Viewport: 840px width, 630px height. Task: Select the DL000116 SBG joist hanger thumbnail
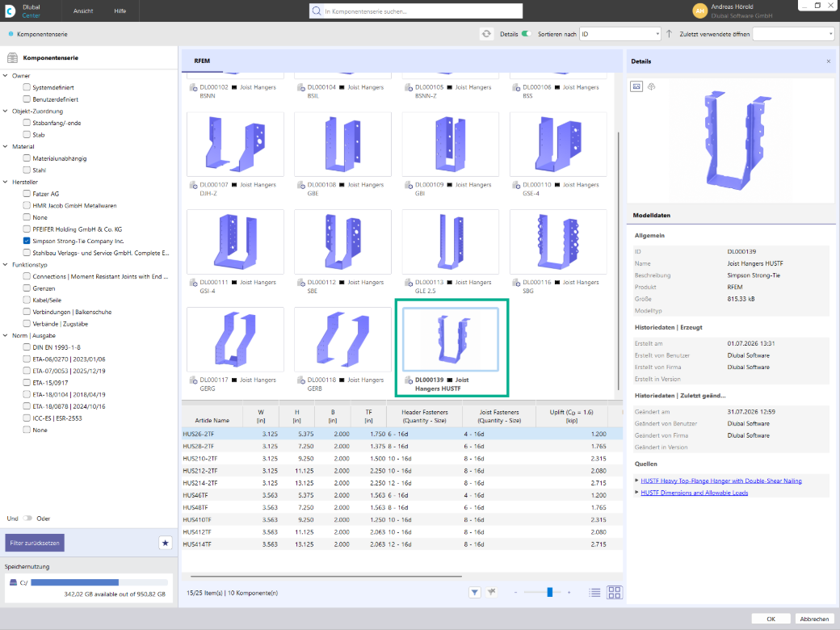pos(558,241)
